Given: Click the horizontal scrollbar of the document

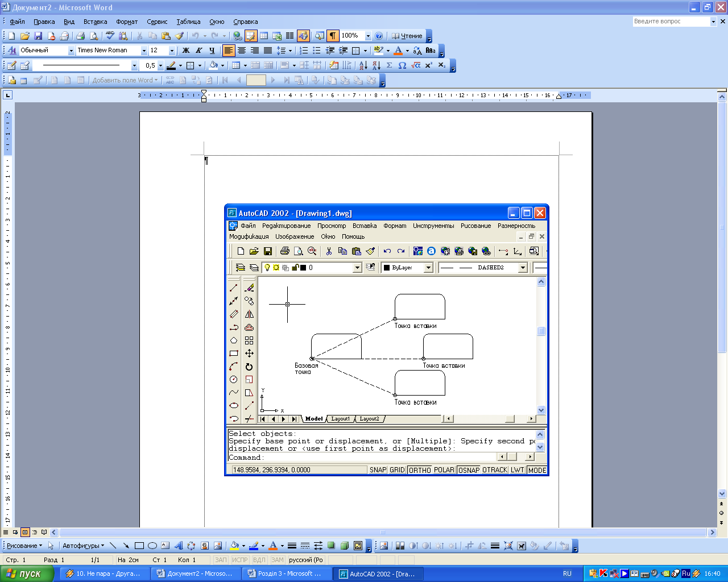Looking at the screenshot, I should 383,533.
